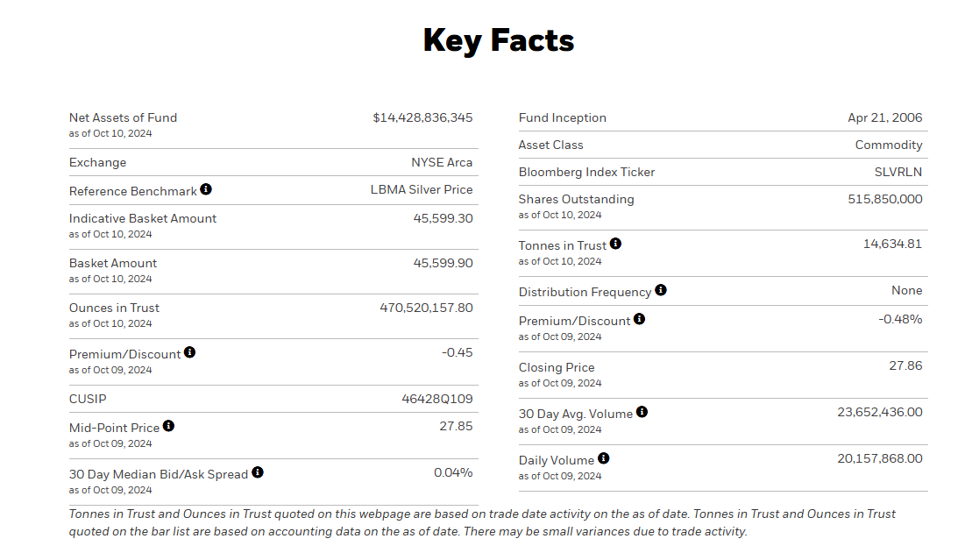Click the Premium/Discount info icon above CUSIP
The height and width of the screenshot is (560, 958).
pos(190,352)
